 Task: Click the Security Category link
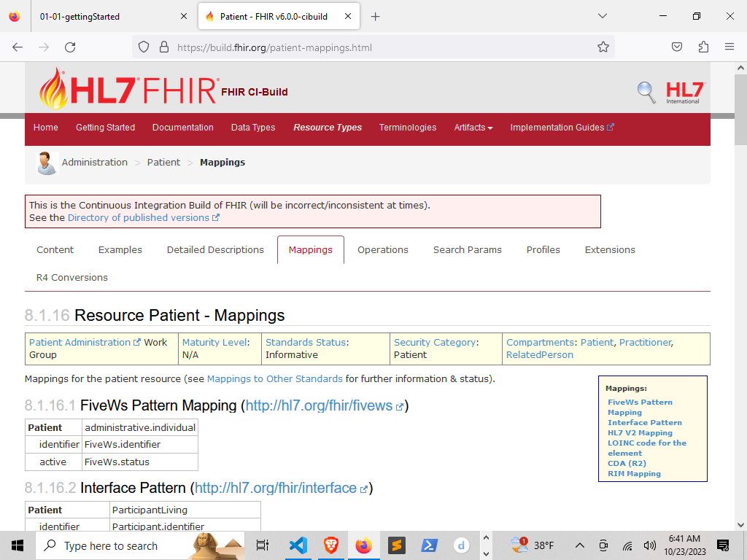coord(435,343)
